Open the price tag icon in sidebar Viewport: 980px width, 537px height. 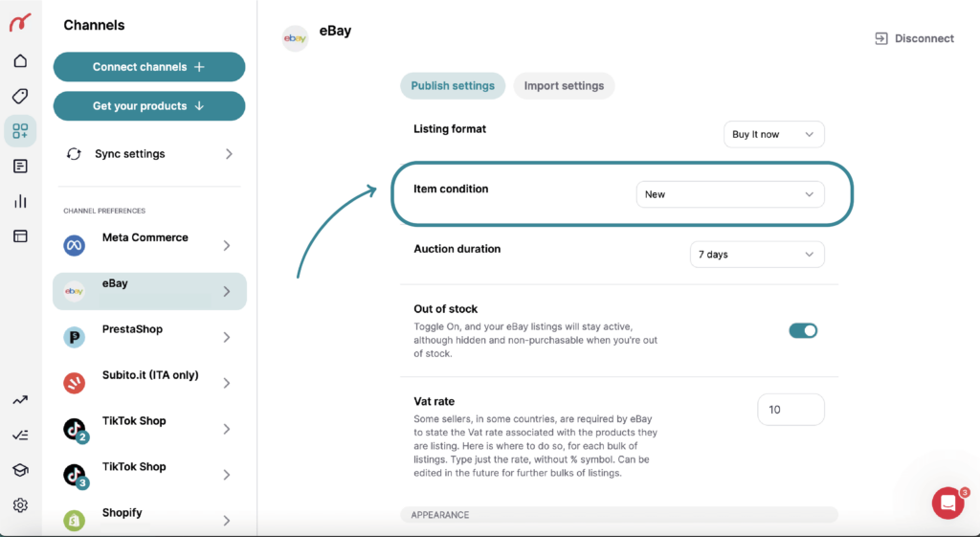(x=20, y=97)
